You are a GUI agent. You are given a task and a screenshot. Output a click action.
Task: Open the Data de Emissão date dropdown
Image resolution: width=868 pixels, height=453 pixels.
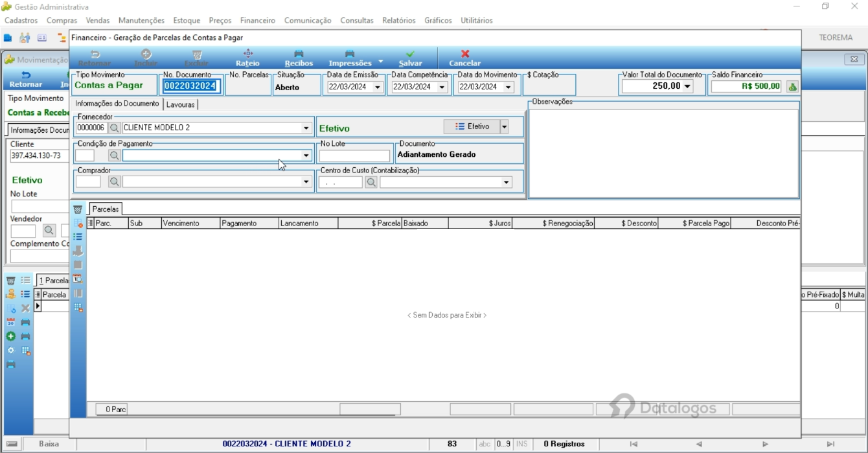(378, 87)
